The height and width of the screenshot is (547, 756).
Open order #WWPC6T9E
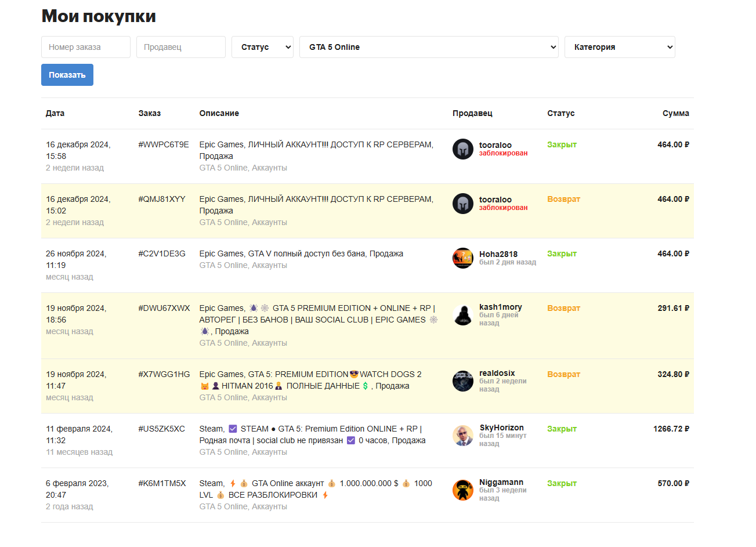tap(164, 144)
